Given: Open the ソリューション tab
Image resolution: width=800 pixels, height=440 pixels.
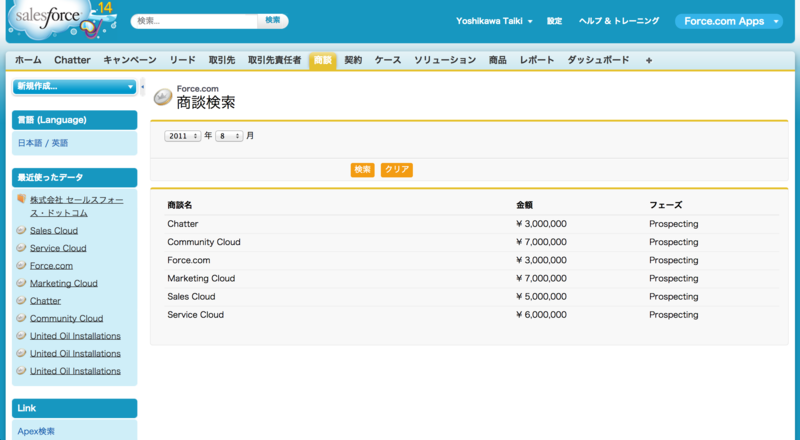Looking at the screenshot, I should (445, 60).
